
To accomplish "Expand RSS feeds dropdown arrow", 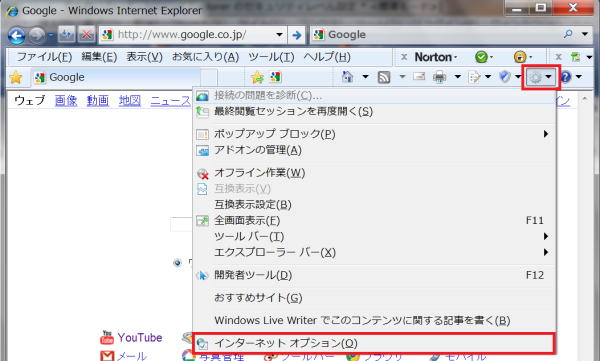I will (x=402, y=77).
